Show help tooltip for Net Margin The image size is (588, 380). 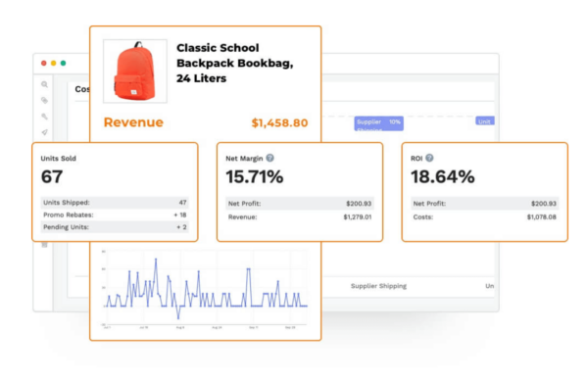[x=270, y=158]
